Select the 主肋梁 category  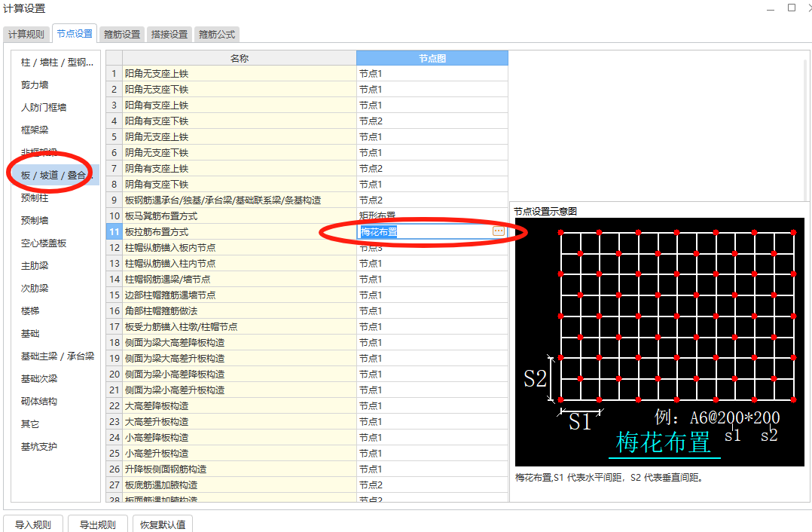pos(56,266)
